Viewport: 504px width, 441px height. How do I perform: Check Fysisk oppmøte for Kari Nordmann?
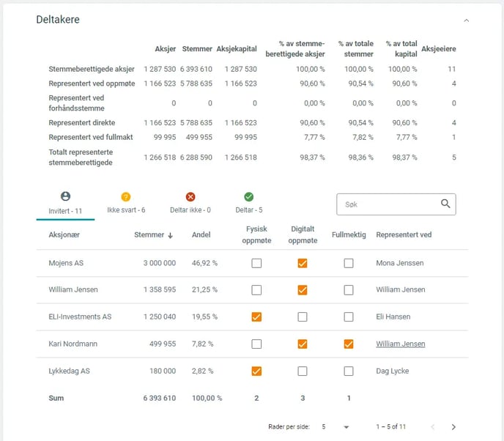tap(256, 344)
